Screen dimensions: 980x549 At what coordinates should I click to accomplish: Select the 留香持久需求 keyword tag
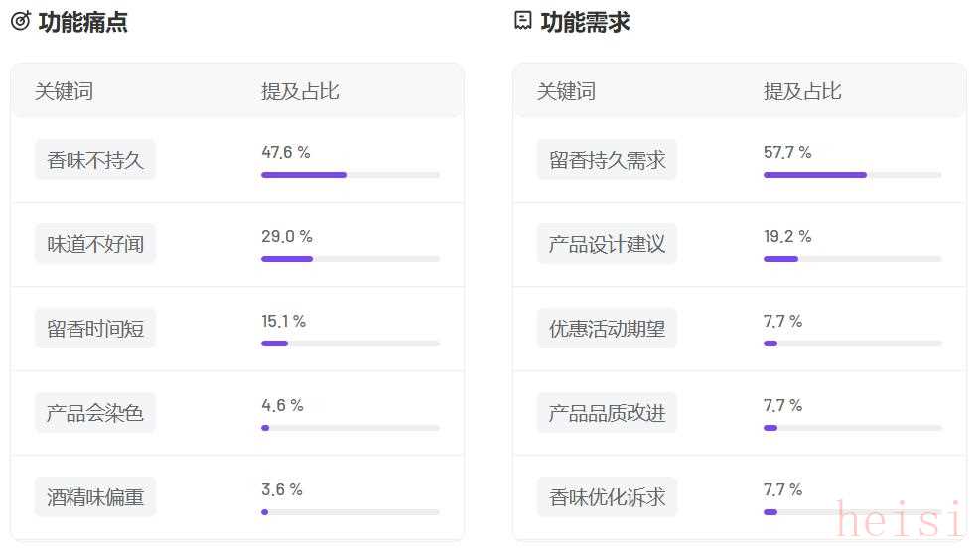(x=608, y=160)
